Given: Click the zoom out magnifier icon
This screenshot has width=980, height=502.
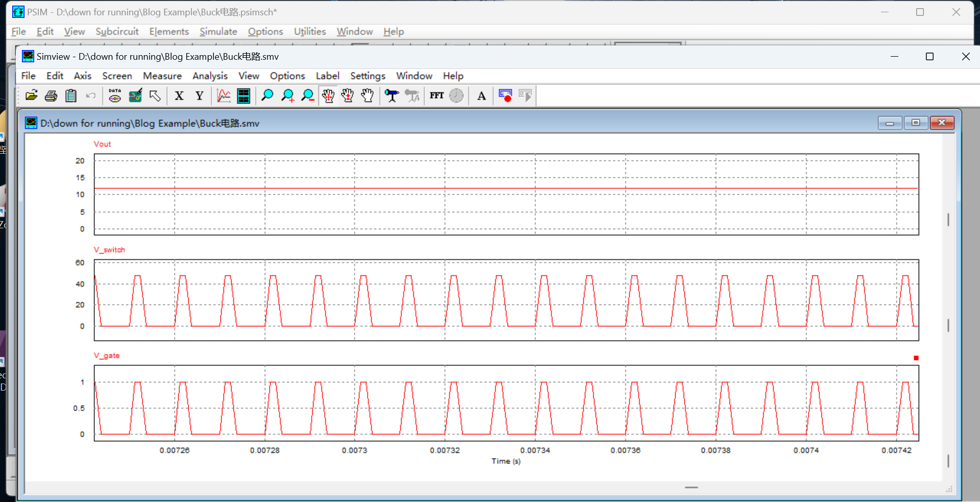Looking at the screenshot, I should click(x=308, y=95).
